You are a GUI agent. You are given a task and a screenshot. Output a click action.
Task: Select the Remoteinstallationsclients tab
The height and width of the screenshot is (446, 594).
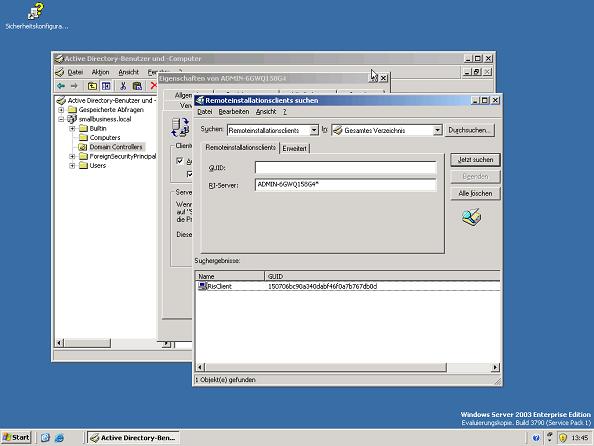click(x=241, y=147)
